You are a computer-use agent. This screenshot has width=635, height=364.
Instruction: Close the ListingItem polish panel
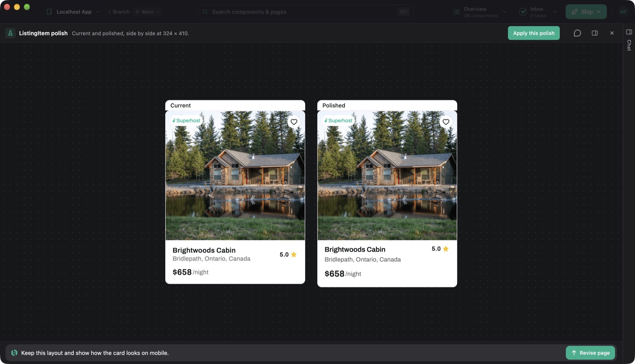coord(612,33)
